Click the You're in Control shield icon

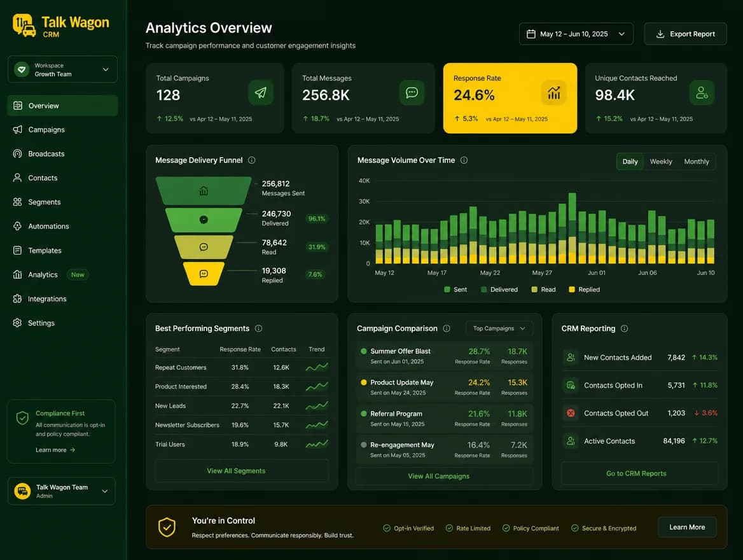point(167,527)
